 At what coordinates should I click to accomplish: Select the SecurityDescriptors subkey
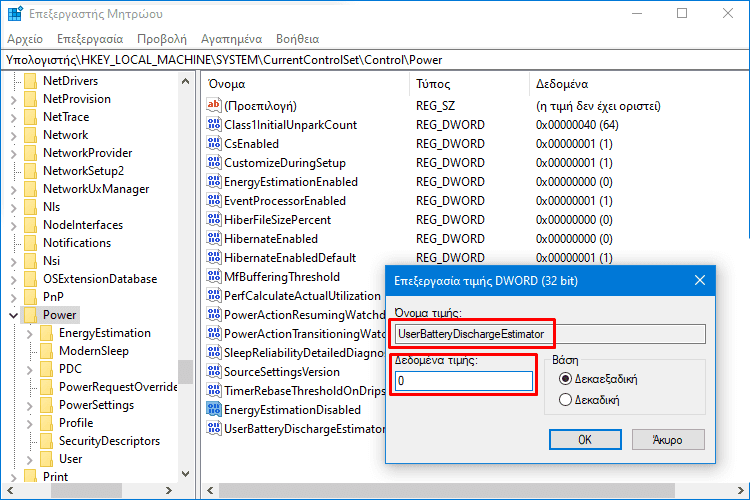(x=109, y=441)
